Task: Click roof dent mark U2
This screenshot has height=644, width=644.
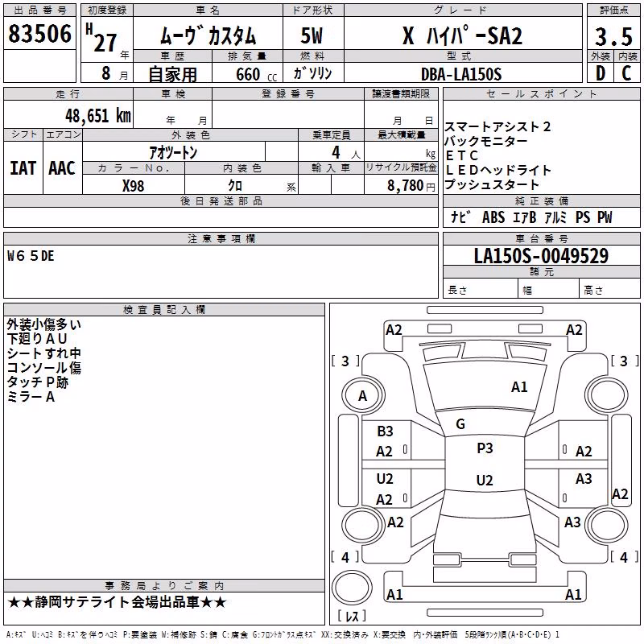Action: pyautogui.click(x=485, y=480)
